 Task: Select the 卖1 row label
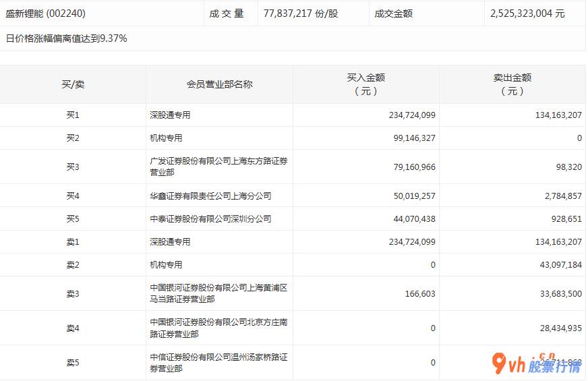pos(73,242)
